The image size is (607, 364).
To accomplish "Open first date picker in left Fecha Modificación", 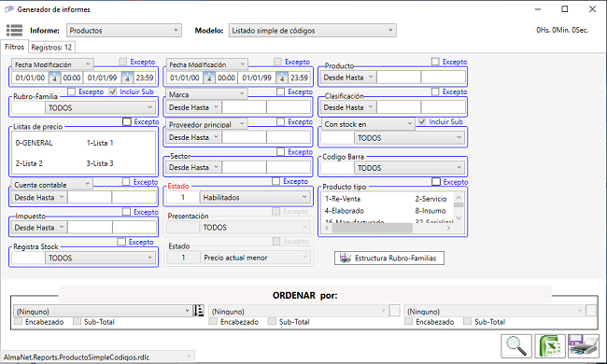I will [54, 77].
